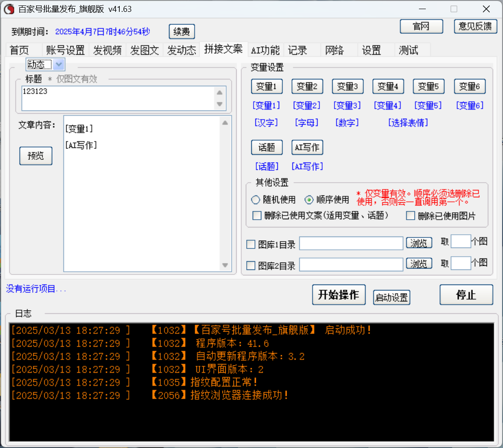This screenshot has width=503, height=448.
Task: Click the 变量6 button
Action: click(470, 86)
